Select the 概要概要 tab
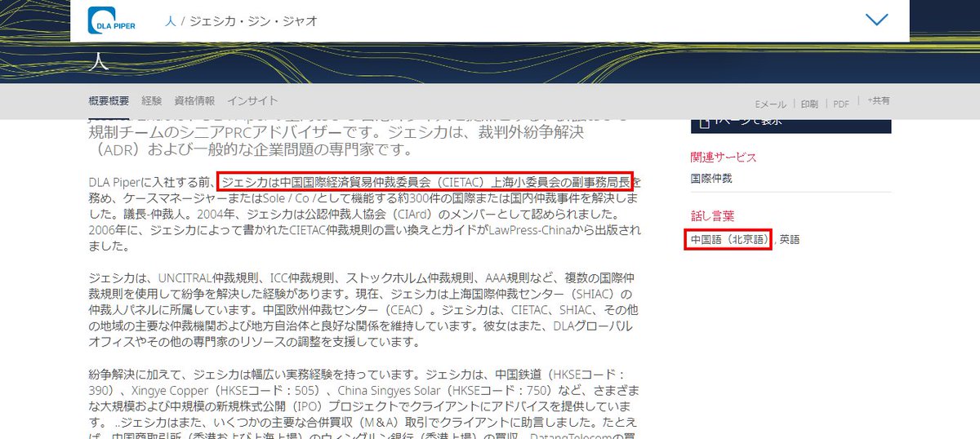980x439 pixels. pyautogui.click(x=109, y=101)
